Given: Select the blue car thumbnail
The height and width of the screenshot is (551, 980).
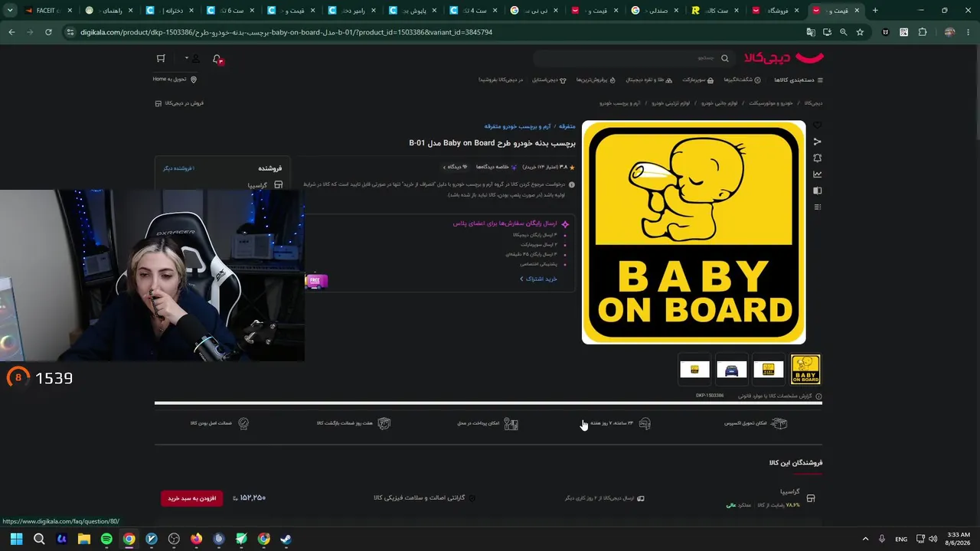Looking at the screenshot, I should (x=731, y=370).
